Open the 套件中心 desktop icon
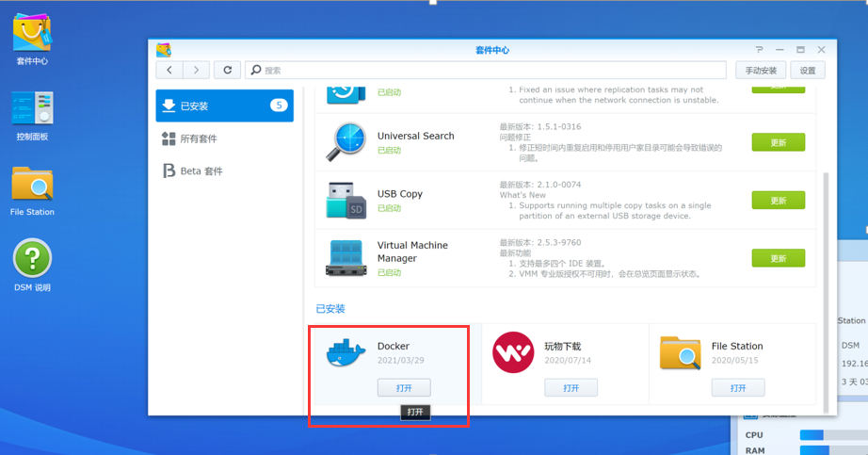This screenshot has width=868, height=455. [x=32, y=34]
